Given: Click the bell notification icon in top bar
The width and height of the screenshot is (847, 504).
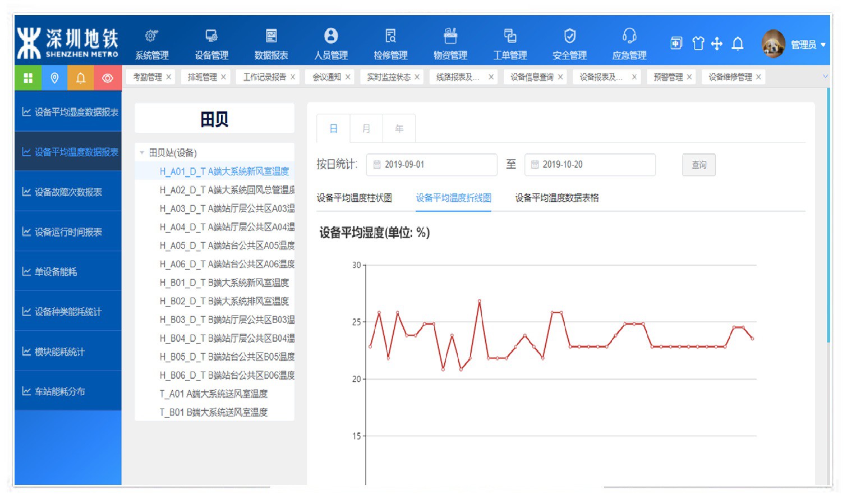Looking at the screenshot, I should click(738, 43).
